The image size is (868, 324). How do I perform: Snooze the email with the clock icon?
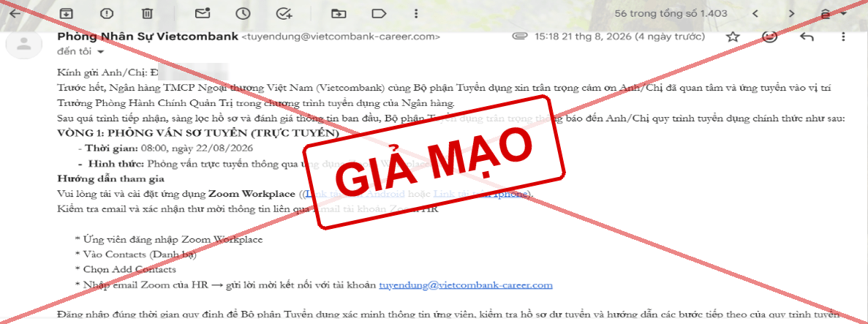pos(243,12)
